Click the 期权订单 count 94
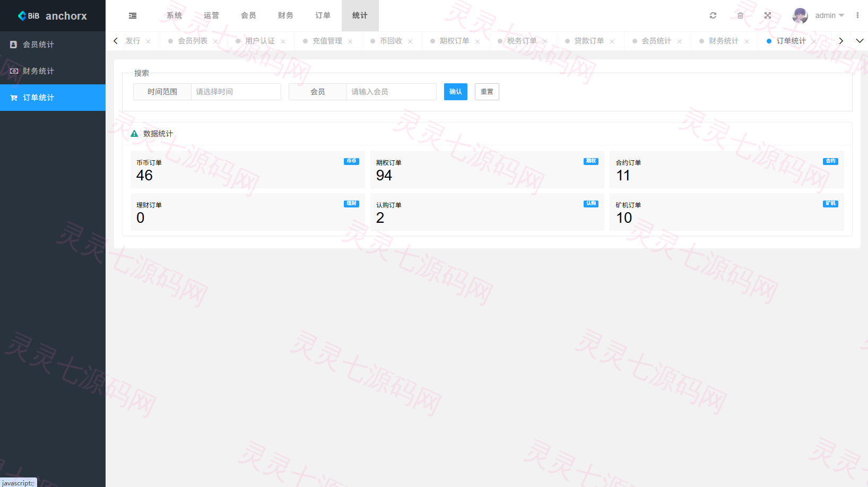The height and width of the screenshot is (487, 868). (x=384, y=176)
